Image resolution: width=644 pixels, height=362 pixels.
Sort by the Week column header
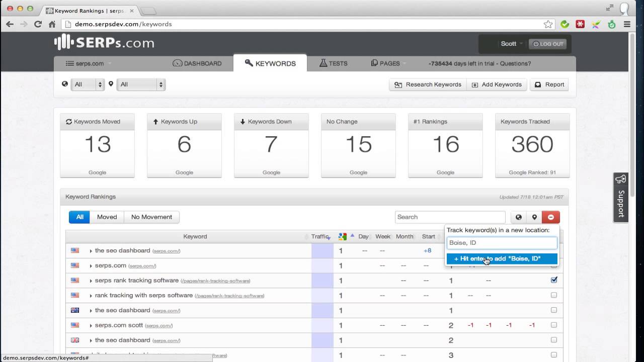coord(383,236)
